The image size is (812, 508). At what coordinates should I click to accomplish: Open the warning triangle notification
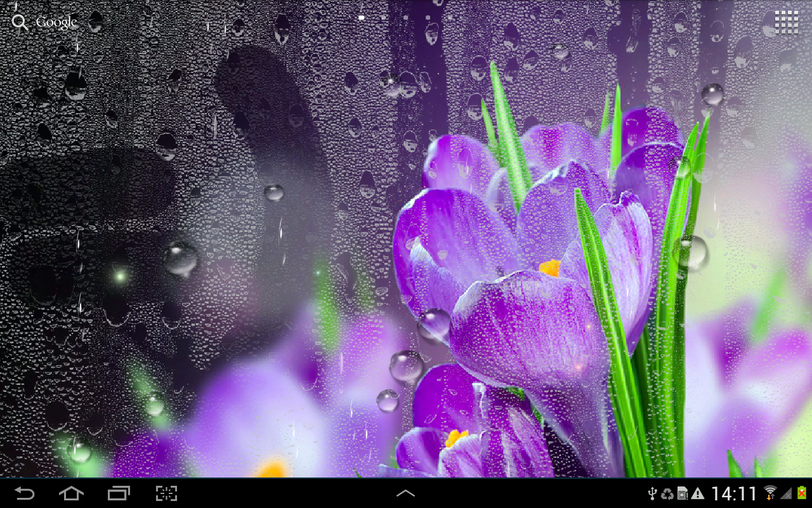[x=698, y=493]
